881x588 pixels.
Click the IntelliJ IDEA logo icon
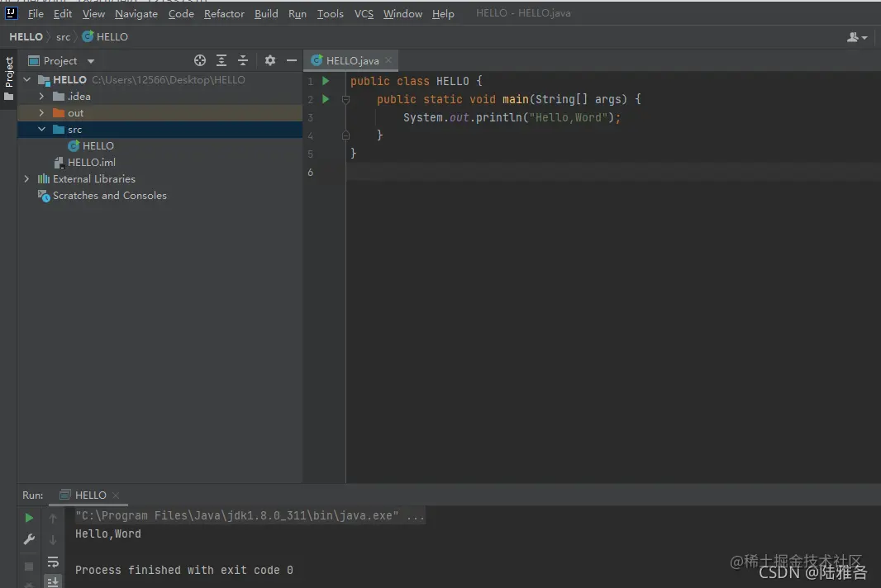click(x=12, y=13)
